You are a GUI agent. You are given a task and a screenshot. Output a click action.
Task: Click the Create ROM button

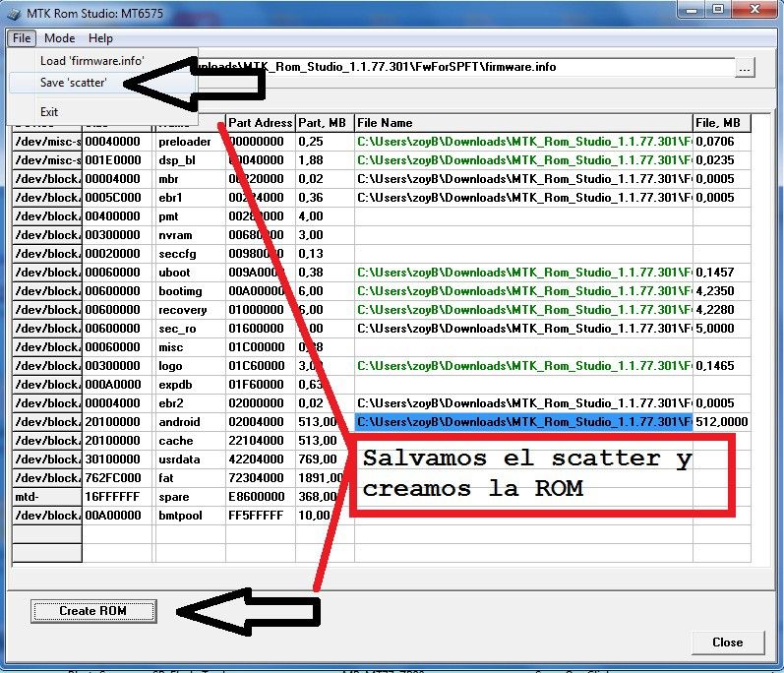pos(93,611)
